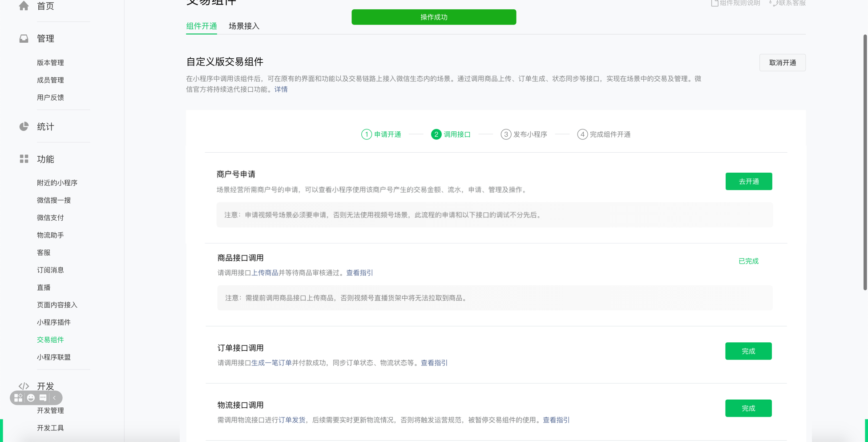Click step 3 发布小程序 in the progress stepper

(524, 134)
